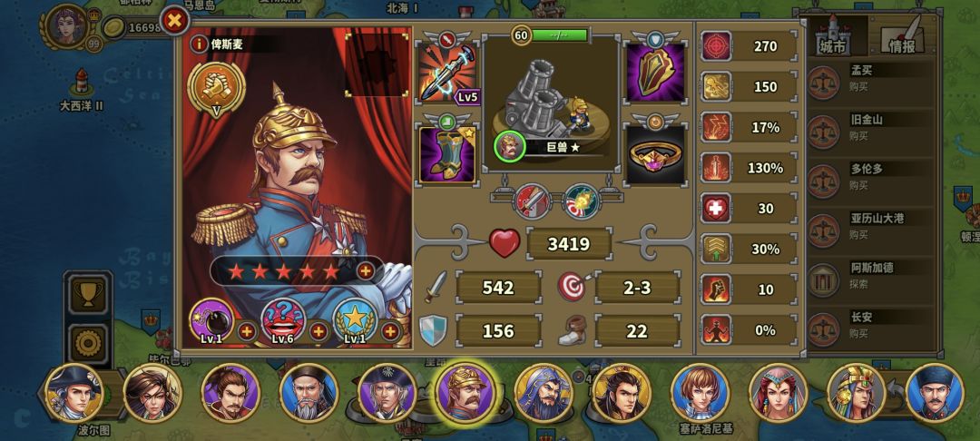
Task: Close the general detail panel
Action: (x=175, y=21)
